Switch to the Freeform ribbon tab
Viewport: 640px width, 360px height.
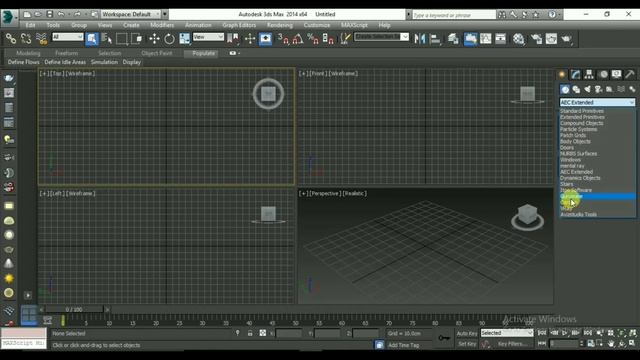(x=66, y=53)
